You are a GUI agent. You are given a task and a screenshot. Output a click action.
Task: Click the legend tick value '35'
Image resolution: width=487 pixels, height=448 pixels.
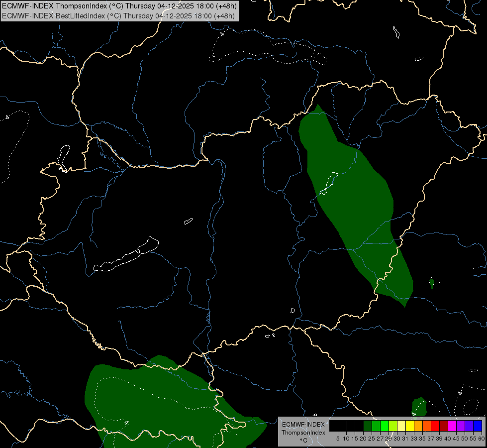coord(422,439)
